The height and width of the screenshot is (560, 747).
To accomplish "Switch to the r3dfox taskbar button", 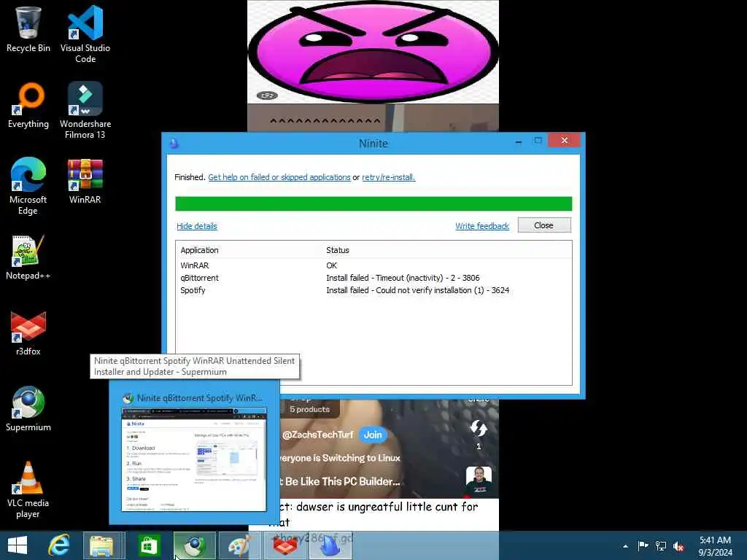I will click(285, 545).
